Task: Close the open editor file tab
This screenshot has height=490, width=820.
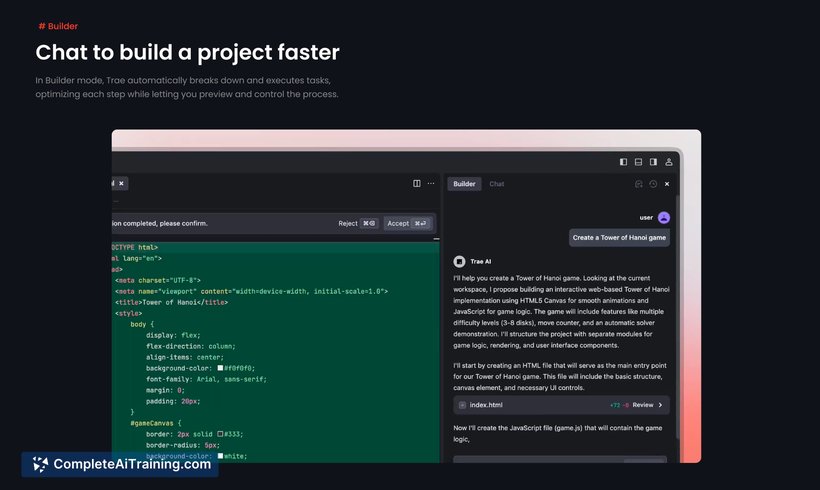Action: point(121,184)
